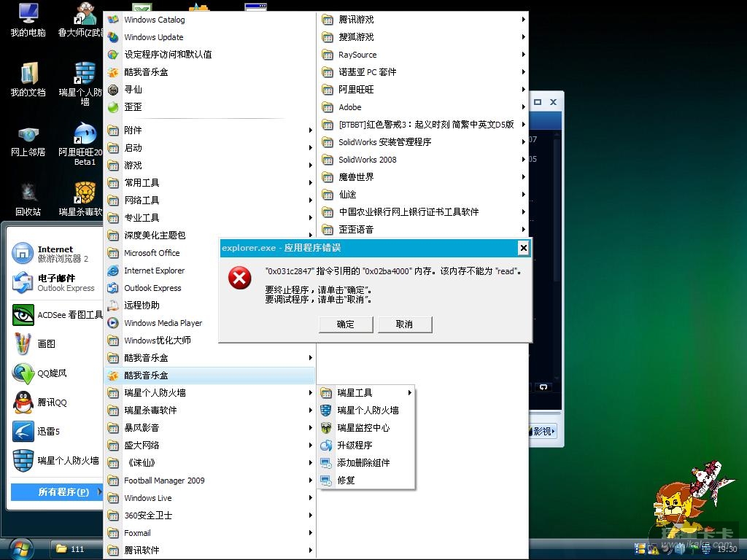Open 远程协助
Screen dimensions: 747x560
(x=162, y=306)
